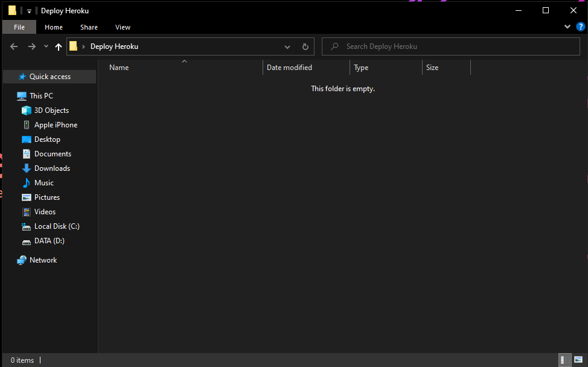Expand the ribbon with the chevron
The image size is (588, 367).
567,27
